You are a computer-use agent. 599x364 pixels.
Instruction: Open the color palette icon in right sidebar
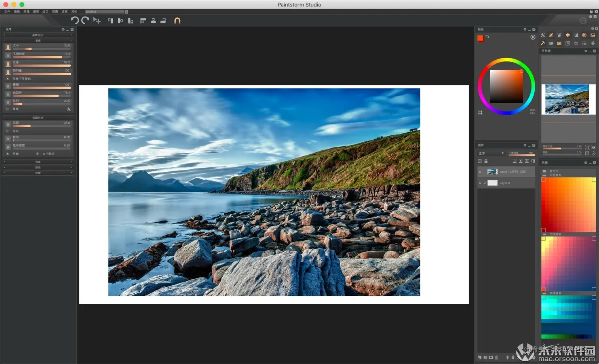click(x=551, y=43)
